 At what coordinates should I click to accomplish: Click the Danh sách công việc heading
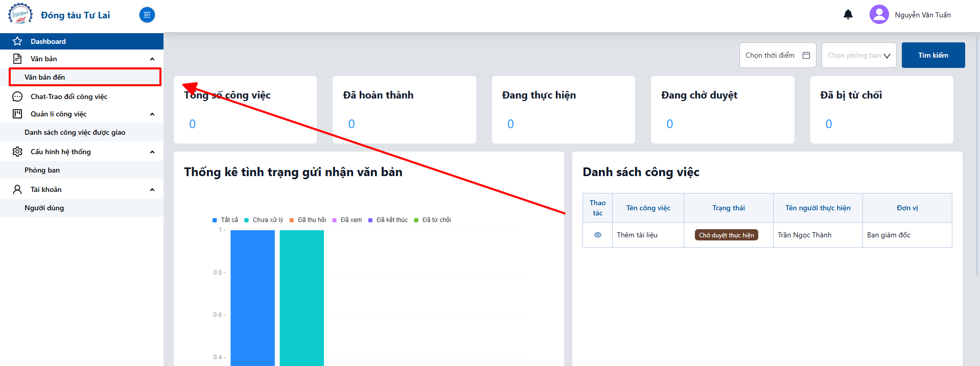[641, 172]
